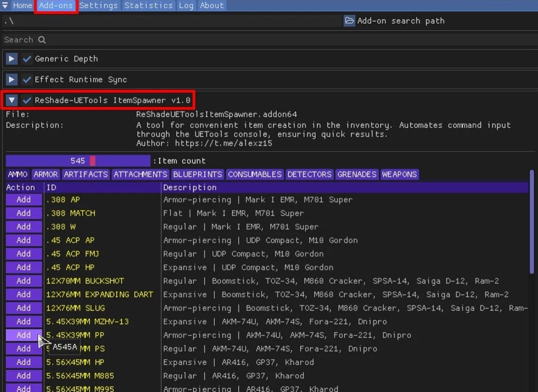The height and width of the screenshot is (392, 538).
Task: Select the WEAPONS category tab
Action: coord(399,175)
